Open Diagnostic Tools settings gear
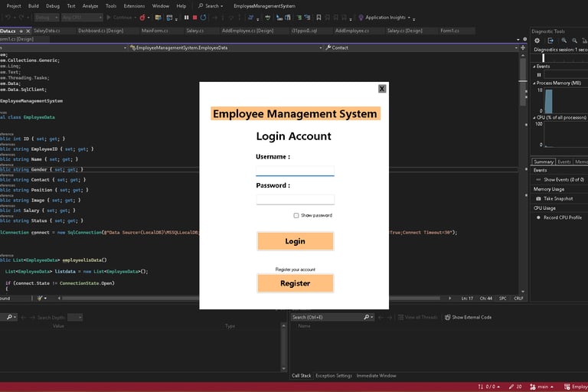Viewport: 588px width, 392px height. coord(537,41)
